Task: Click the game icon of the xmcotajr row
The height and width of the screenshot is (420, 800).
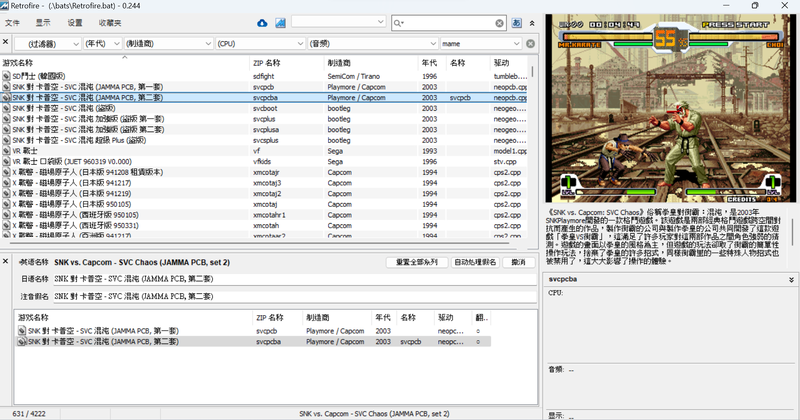Action: [x=6, y=172]
